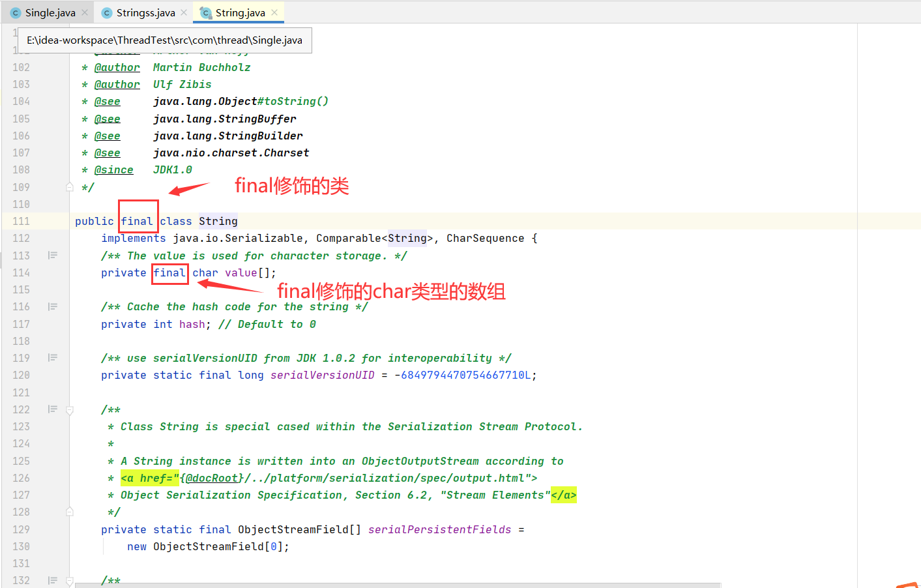Click Comparable<String> in the implements clause
Viewport: 921px width, 588px height.
coord(375,238)
